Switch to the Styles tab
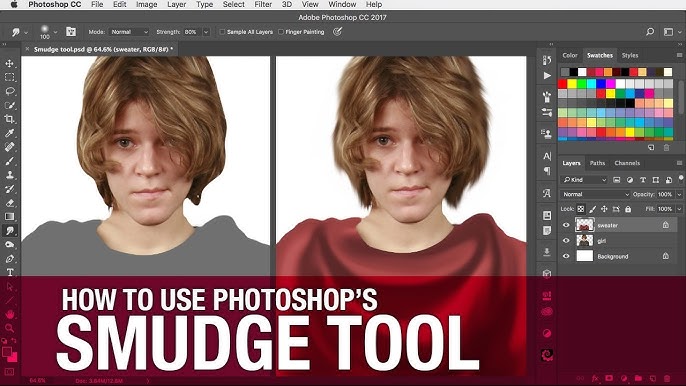The height and width of the screenshot is (386, 686). pyautogui.click(x=630, y=55)
